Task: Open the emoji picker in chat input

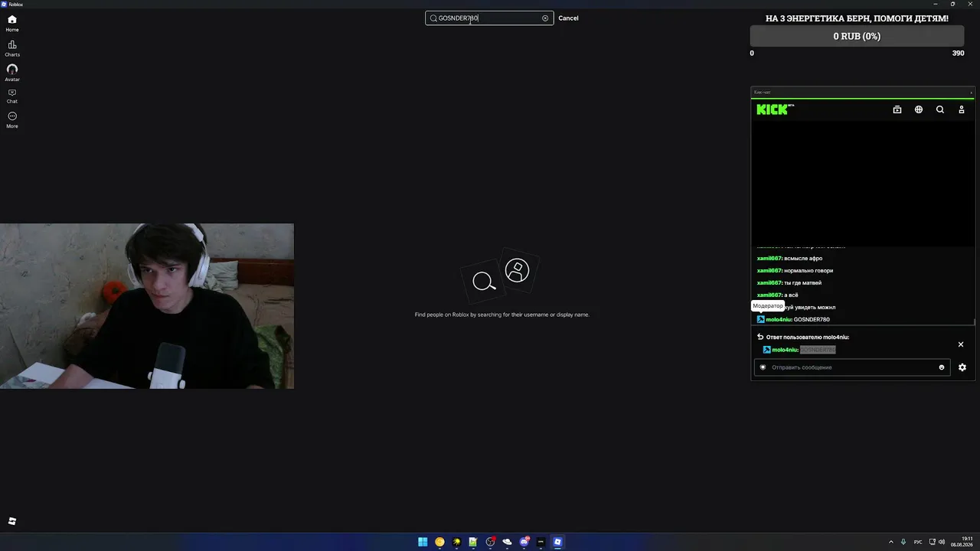Action: [x=942, y=367]
